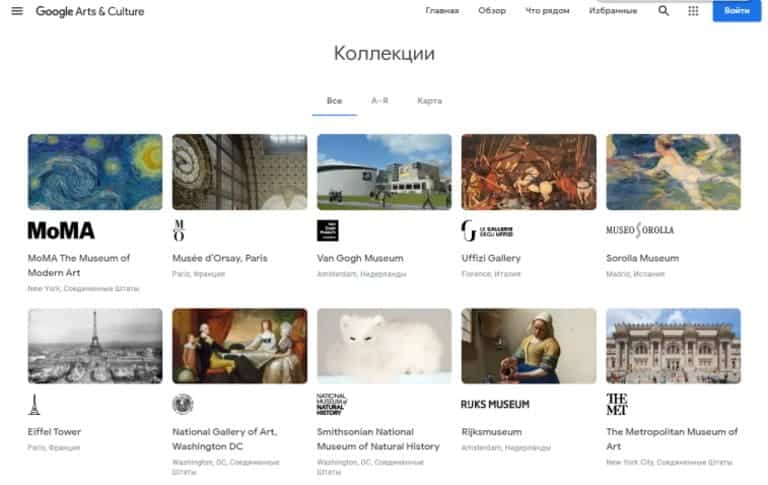Open Обзор in the top navigation
768x485 pixels.
click(492, 11)
